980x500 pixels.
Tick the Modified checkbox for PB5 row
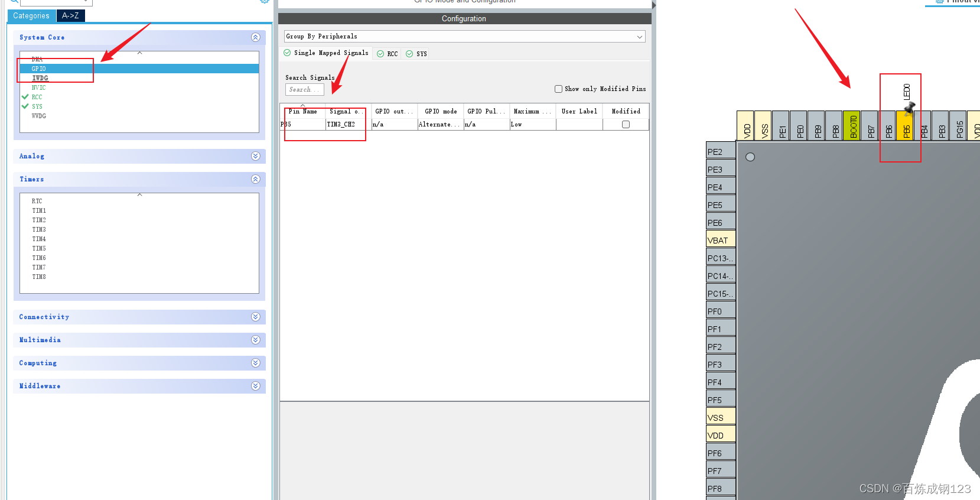click(626, 125)
